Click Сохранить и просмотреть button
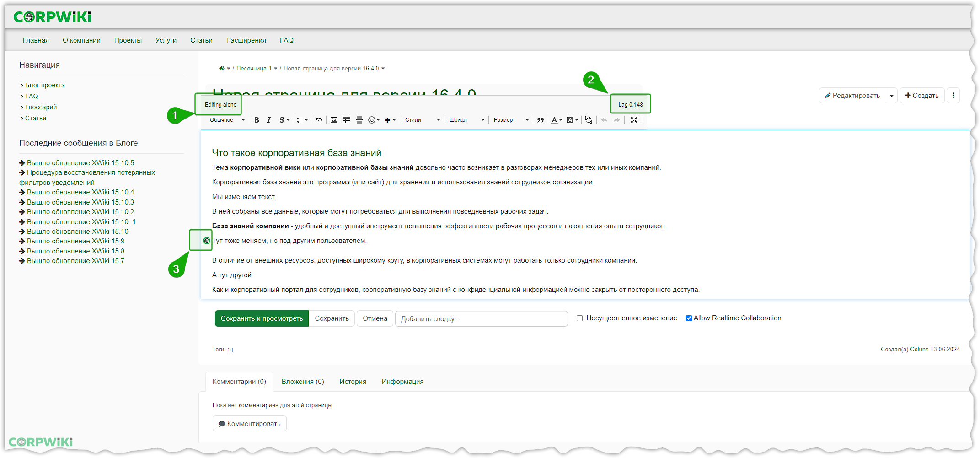 262,318
